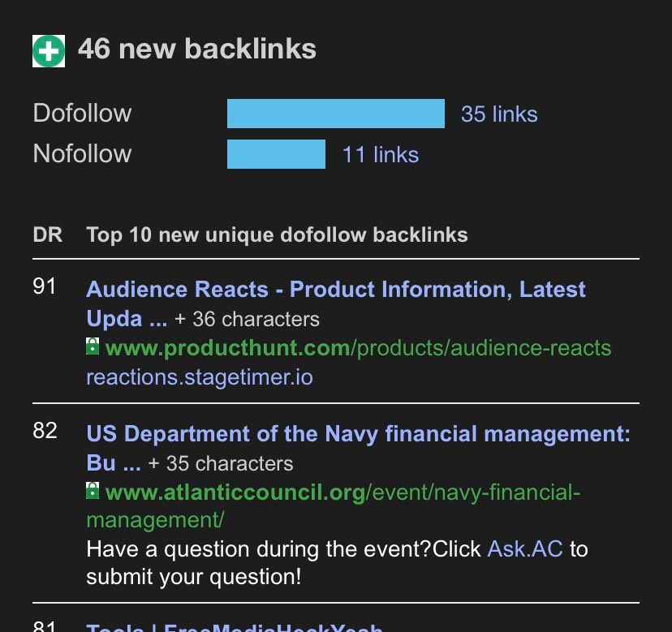Click the DR value 91

pos(45,286)
